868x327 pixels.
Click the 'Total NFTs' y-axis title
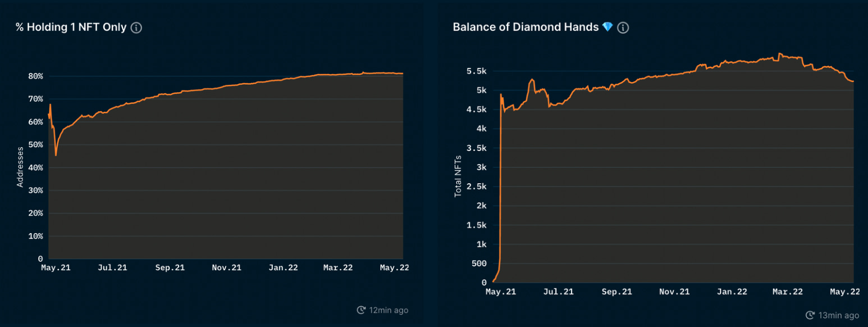pyautogui.click(x=458, y=176)
